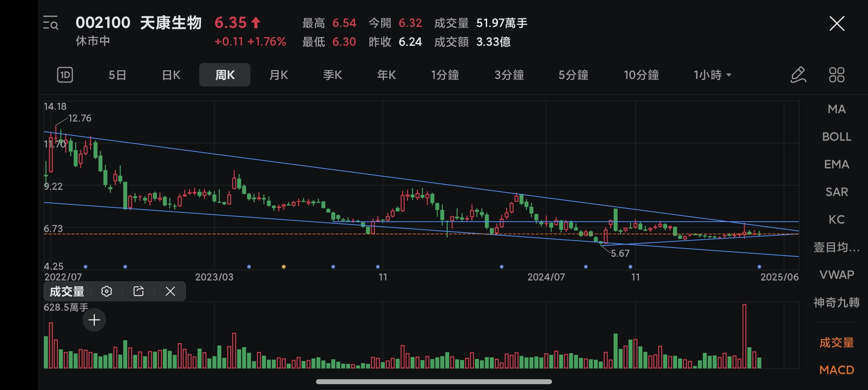868x390 pixels.
Task: Click the 14.18 price axis label
Action: tap(55, 106)
